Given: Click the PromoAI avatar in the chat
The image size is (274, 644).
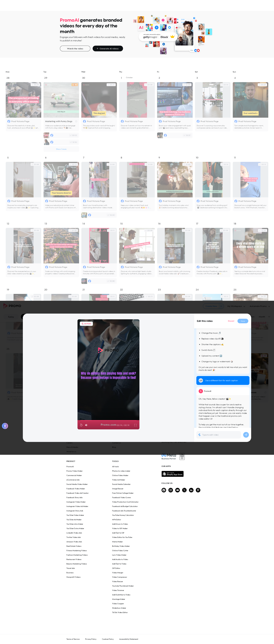Looking at the screenshot, I should pos(201,391).
